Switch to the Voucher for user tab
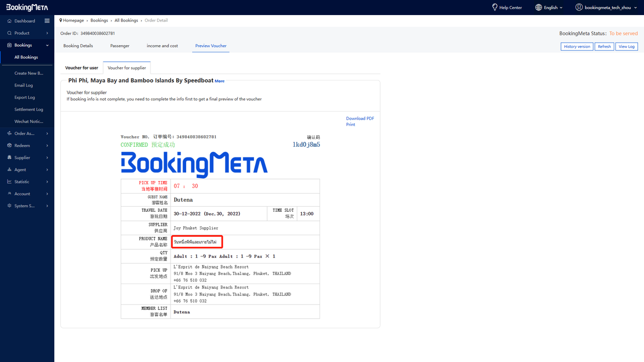Screen dimensions: 644x362 [x=82, y=68]
